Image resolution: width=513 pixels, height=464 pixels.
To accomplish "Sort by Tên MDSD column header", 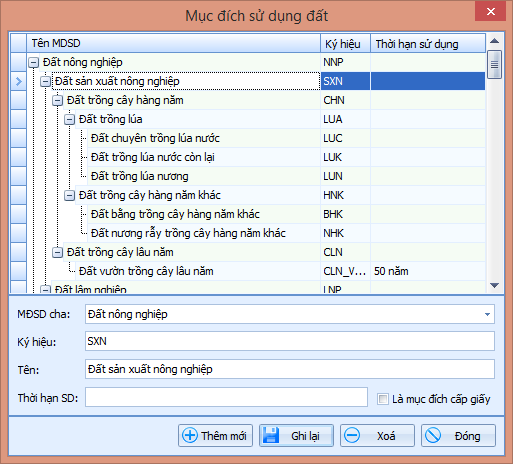I will (x=173, y=43).
